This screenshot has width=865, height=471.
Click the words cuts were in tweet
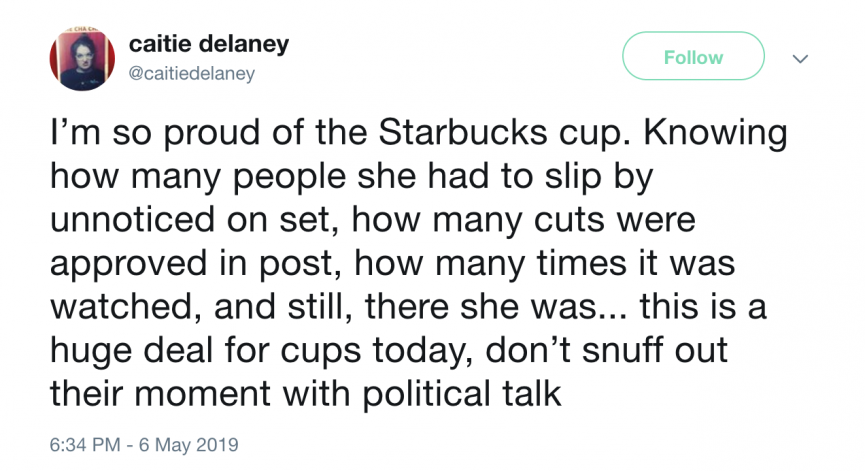pyautogui.click(x=615, y=220)
